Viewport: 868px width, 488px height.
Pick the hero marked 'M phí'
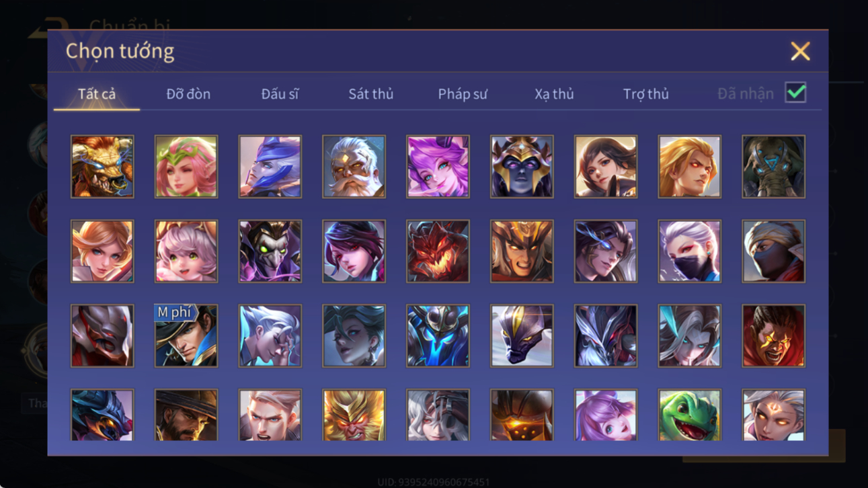coord(186,336)
